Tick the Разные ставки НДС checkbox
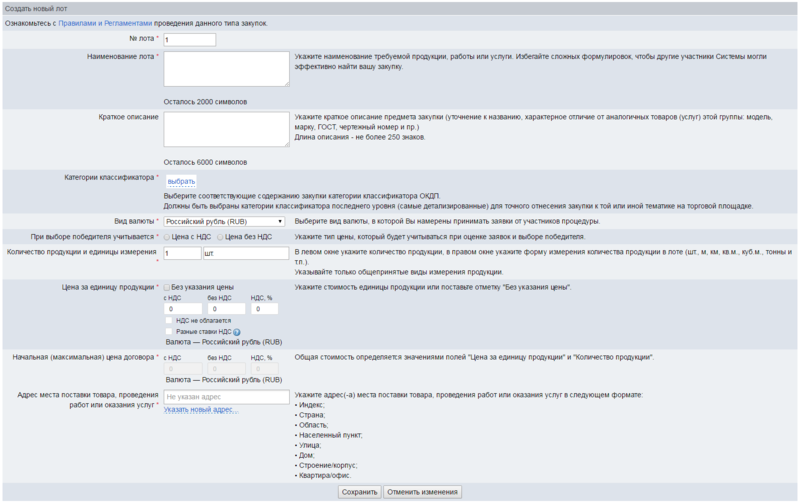Viewport: 800px width, 503px height. pos(168,331)
